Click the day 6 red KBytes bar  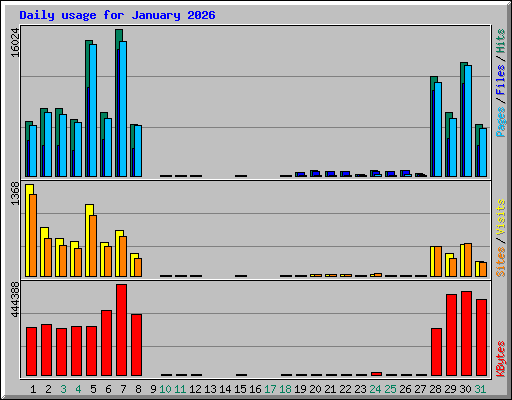point(106,343)
